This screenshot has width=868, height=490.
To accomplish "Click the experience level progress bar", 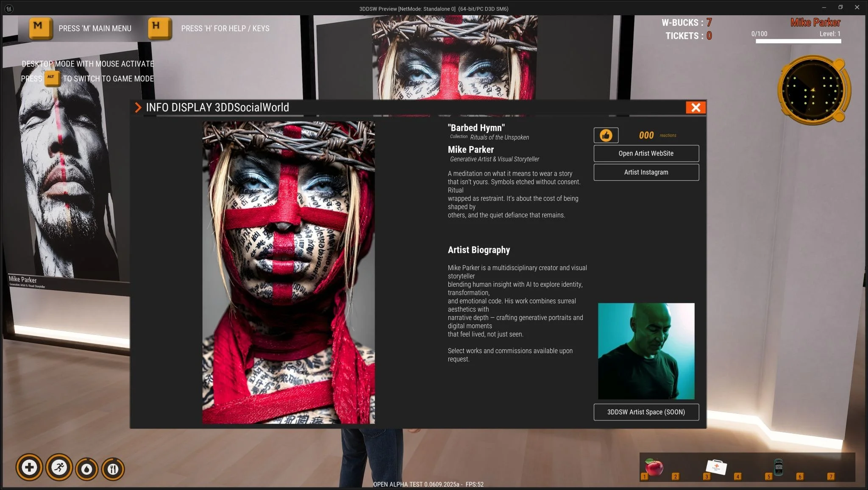I will click(x=798, y=41).
